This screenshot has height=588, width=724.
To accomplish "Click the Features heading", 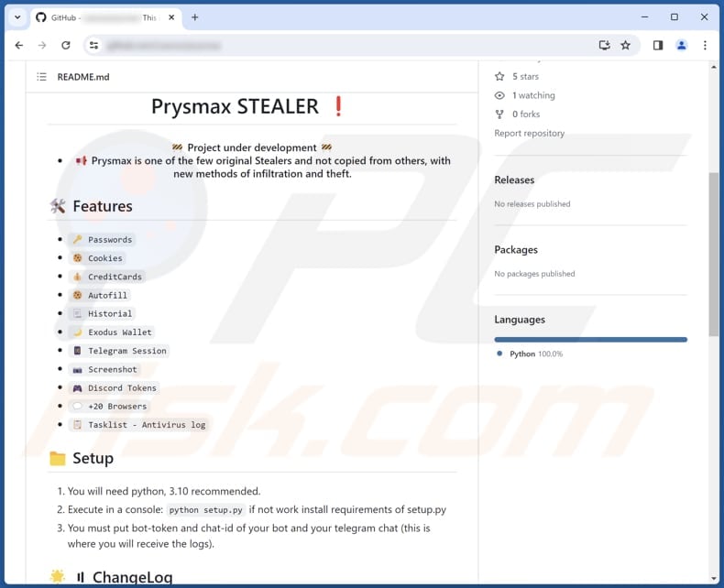I will pos(103,206).
